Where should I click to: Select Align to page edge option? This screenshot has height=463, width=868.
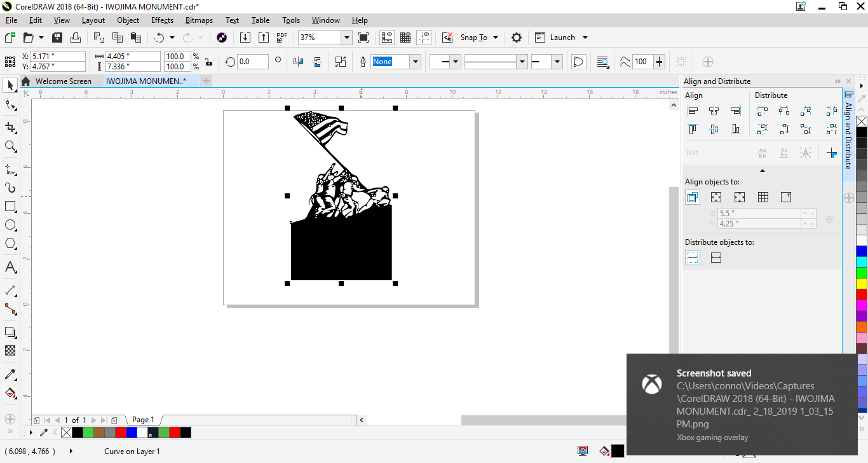click(716, 197)
